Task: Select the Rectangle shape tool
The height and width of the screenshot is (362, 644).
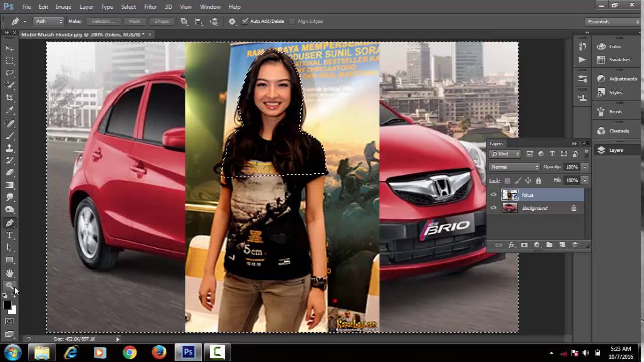Action: pyautogui.click(x=10, y=260)
